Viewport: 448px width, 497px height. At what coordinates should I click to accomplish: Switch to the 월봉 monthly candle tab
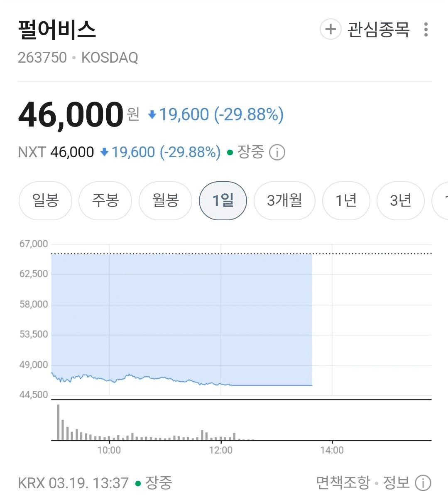click(x=165, y=201)
